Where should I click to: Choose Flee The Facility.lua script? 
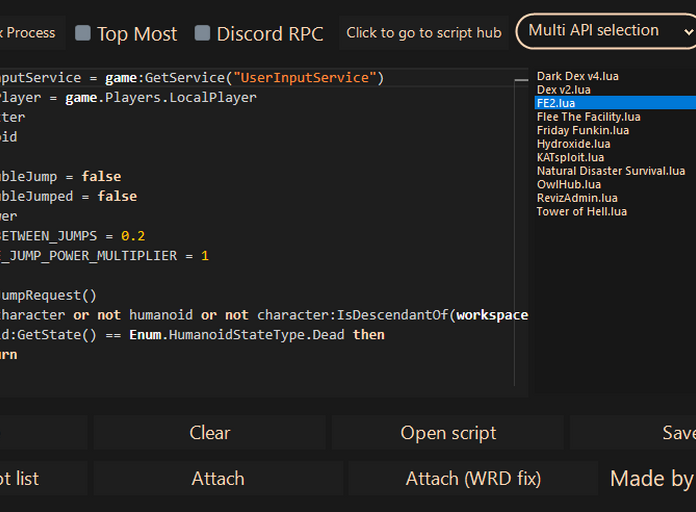point(588,117)
